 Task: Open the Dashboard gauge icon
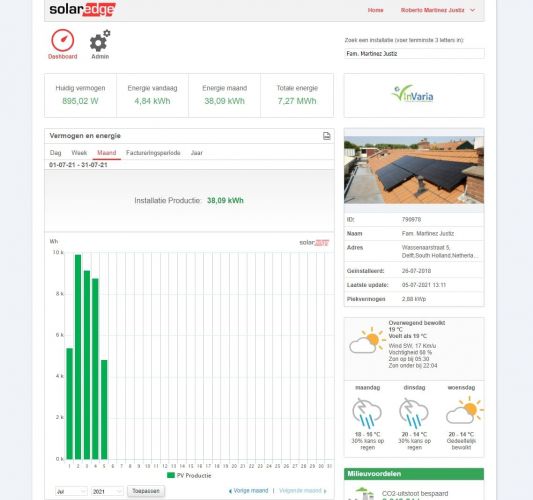click(x=63, y=40)
